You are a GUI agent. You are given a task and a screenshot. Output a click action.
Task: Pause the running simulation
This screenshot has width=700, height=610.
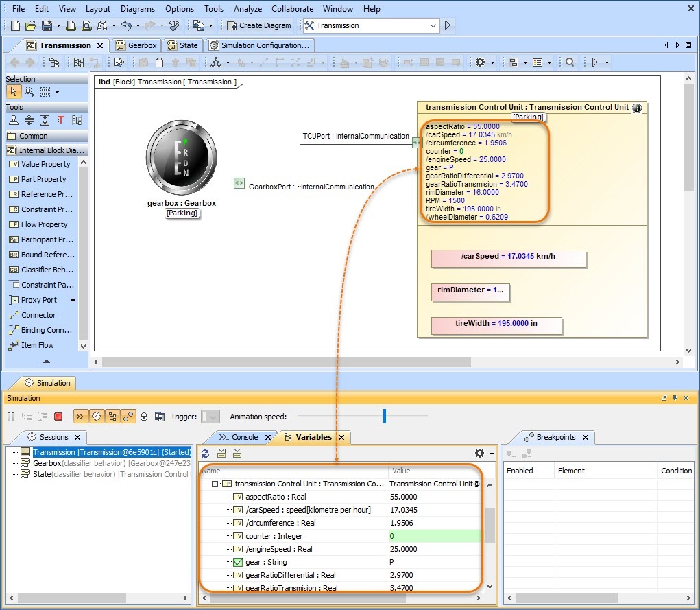tap(11, 417)
